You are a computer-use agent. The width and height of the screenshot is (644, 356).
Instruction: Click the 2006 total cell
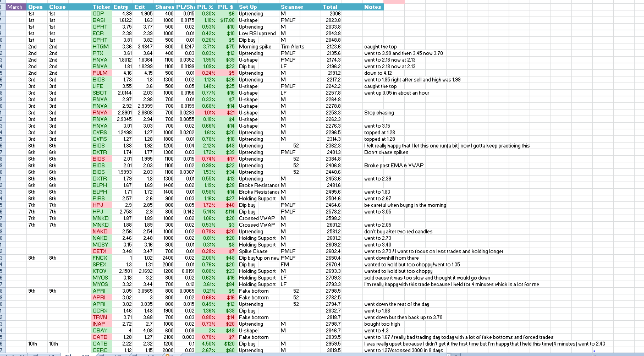click(330, 14)
